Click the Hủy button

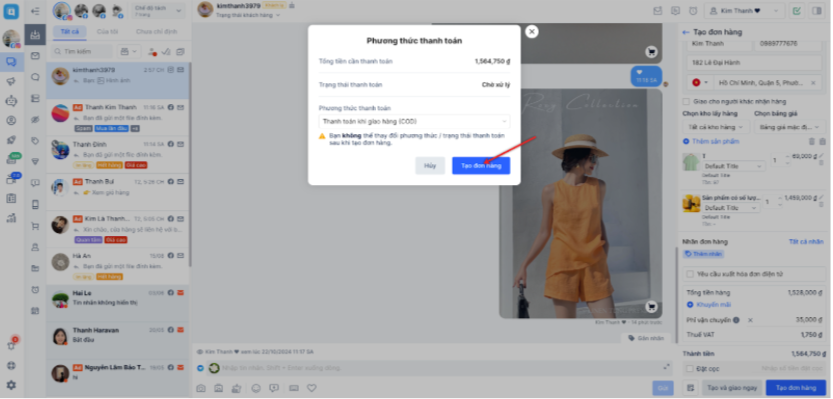coord(430,166)
